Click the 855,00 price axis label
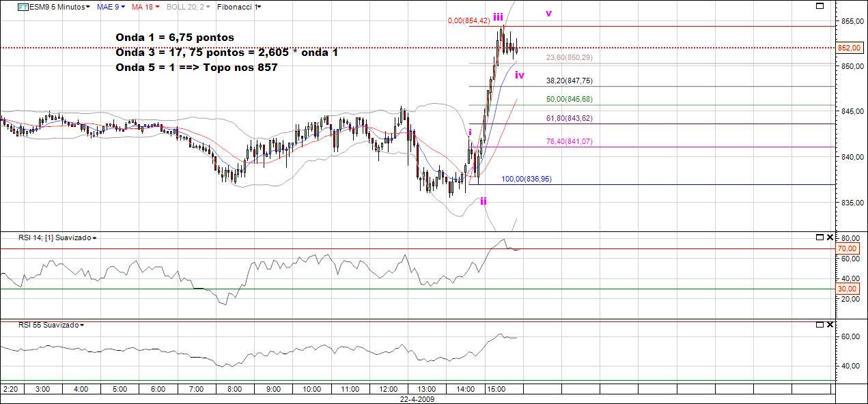 (x=851, y=21)
